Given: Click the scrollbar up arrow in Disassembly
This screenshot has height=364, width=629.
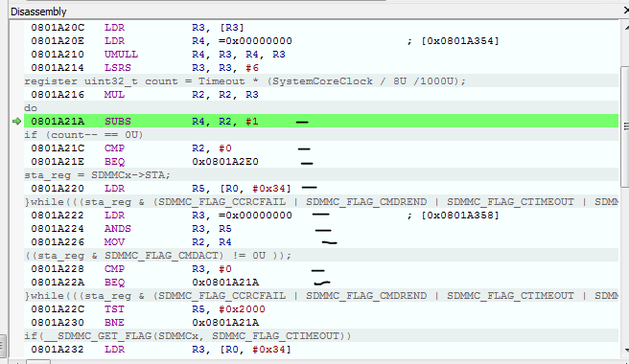Looking at the screenshot, I should (x=626, y=27).
